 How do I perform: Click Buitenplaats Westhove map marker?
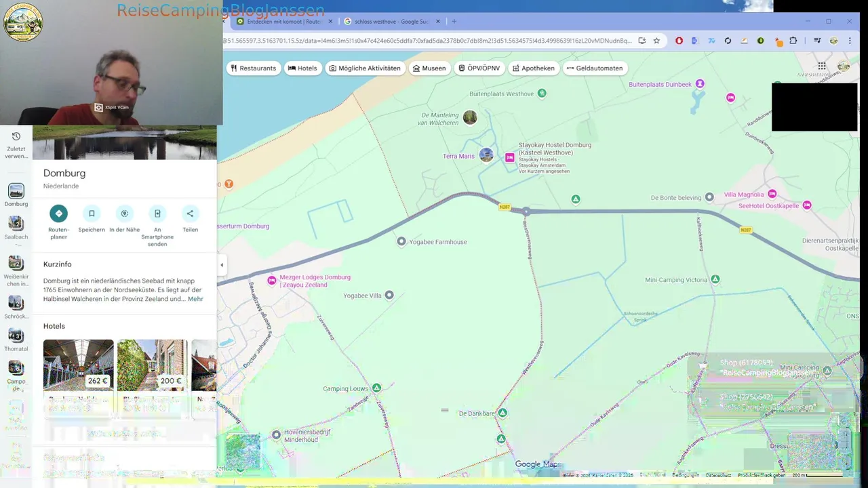coord(542,94)
